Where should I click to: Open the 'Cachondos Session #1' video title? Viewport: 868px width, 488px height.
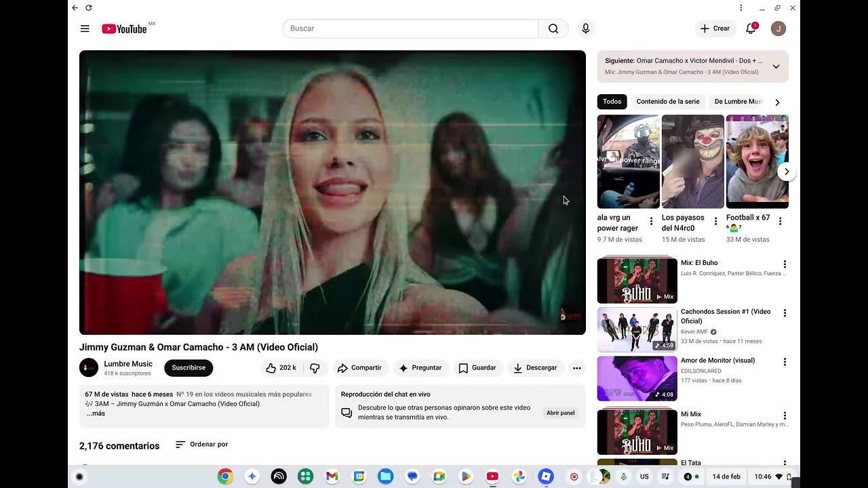coord(726,317)
